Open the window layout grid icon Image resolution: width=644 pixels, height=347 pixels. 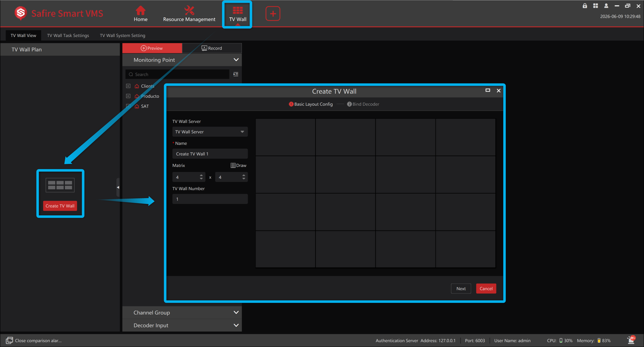[x=595, y=6]
